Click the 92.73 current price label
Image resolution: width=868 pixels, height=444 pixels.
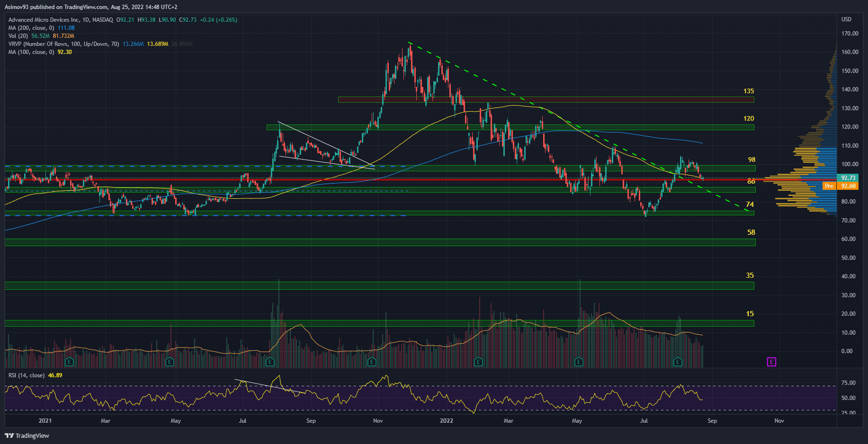[x=848, y=178]
